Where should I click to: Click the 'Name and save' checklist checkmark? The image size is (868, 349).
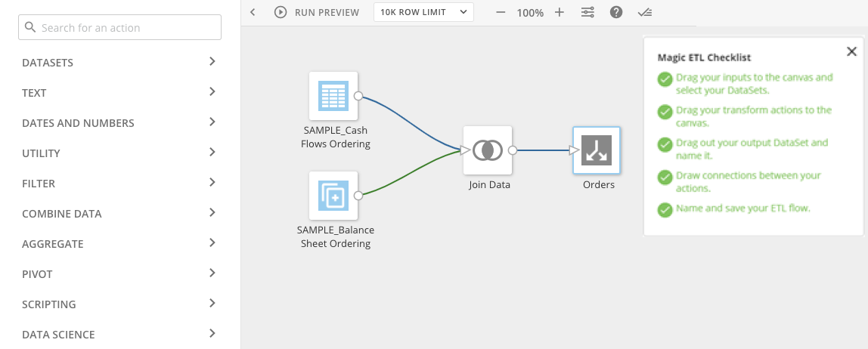(x=665, y=209)
